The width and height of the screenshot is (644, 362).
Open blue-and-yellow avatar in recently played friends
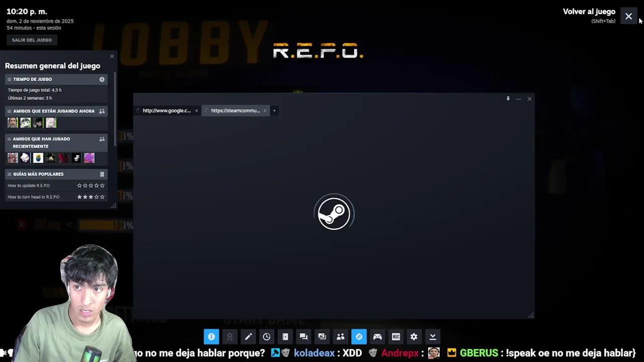point(38,158)
